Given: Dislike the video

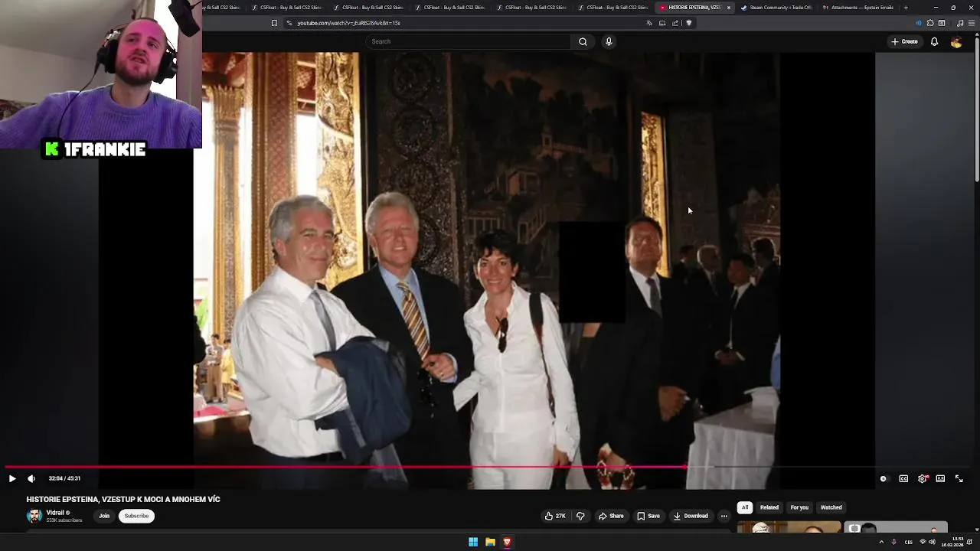Looking at the screenshot, I should coord(580,516).
